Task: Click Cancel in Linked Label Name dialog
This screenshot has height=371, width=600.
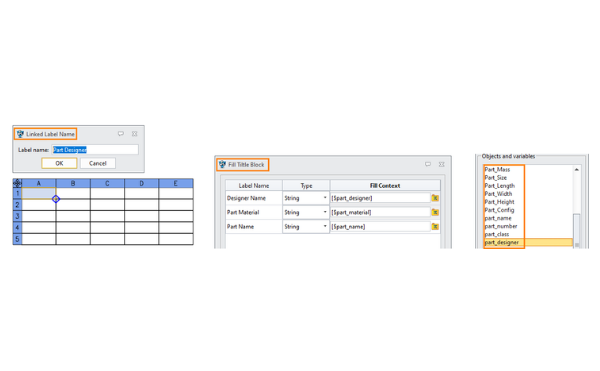Action: pos(98,163)
